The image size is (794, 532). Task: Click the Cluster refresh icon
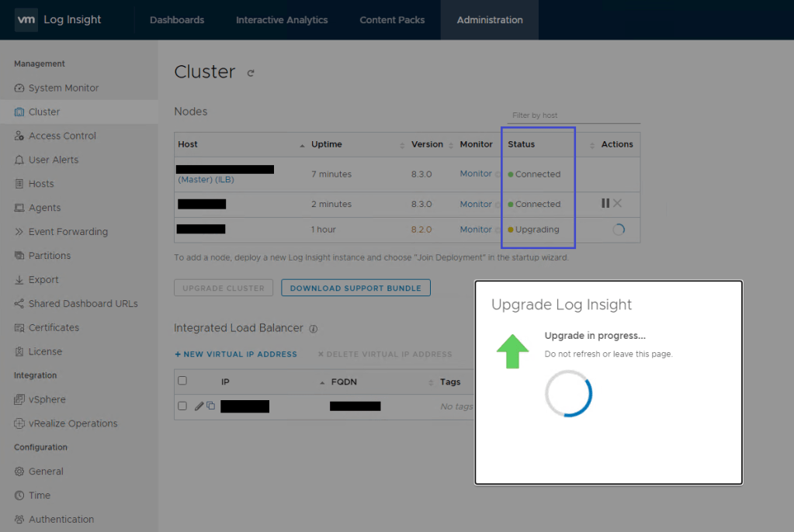click(250, 73)
